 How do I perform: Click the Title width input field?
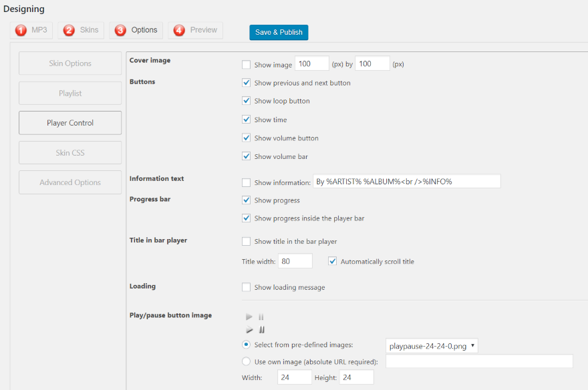click(295, 261)
